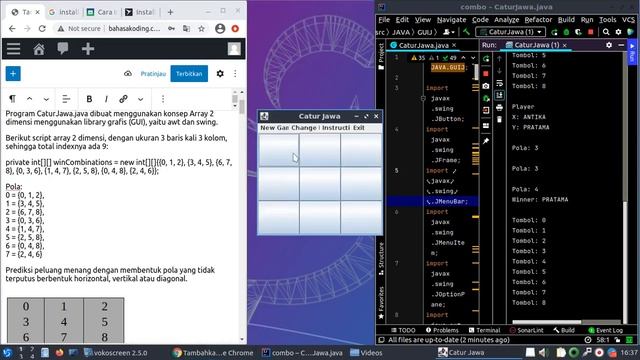Open CaturJawa (1) run configuration dropdown
This screenshot has height=360, width=640.
coord(511,32)
